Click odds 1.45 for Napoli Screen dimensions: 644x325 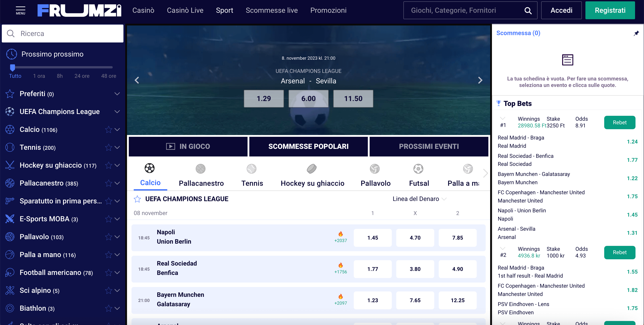[x=373, y=238]
